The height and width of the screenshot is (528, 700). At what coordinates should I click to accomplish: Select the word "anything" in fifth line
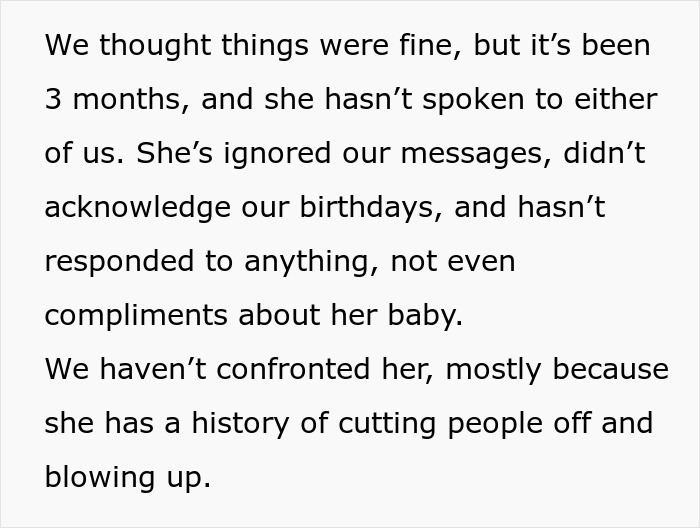308,262
